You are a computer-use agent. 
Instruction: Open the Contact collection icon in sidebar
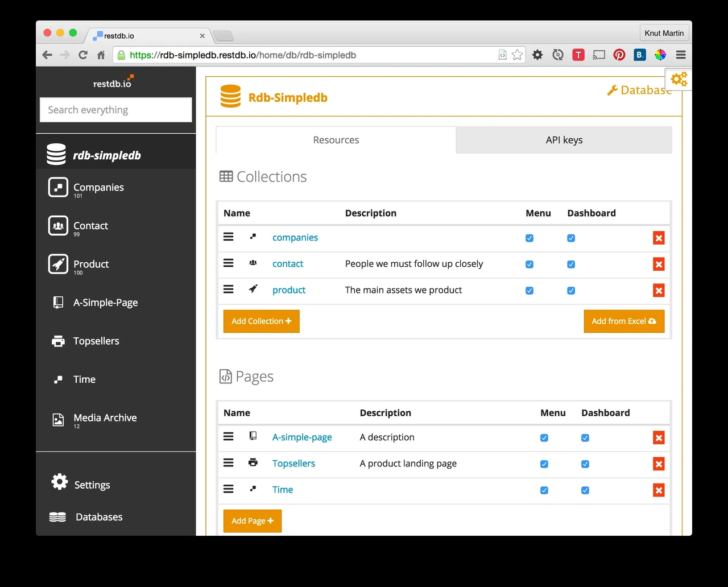(x=58, y=225)
